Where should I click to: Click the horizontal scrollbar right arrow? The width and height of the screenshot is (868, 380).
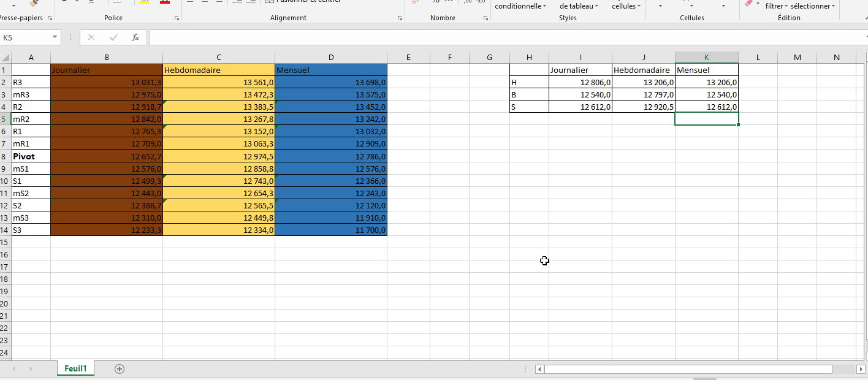860,369
